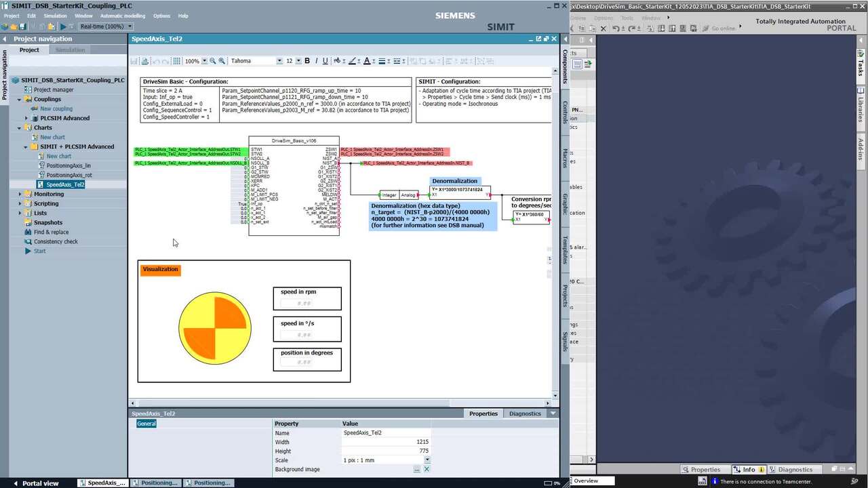Start the simulation with the play icon

pyautogui.click(x=63, y=26)
